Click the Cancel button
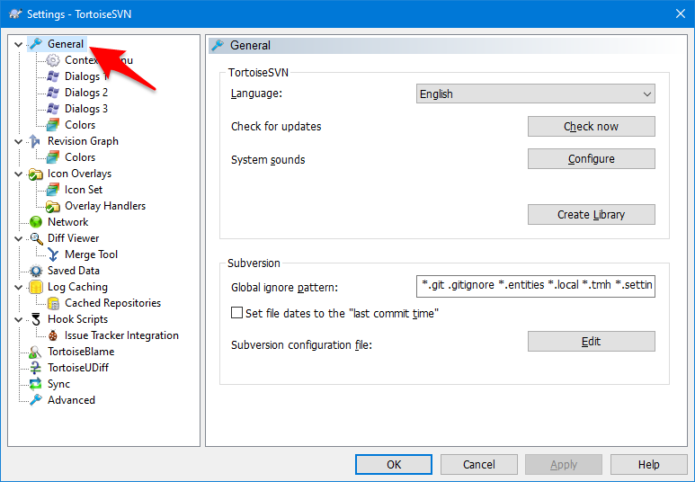 tap(479, 464)
